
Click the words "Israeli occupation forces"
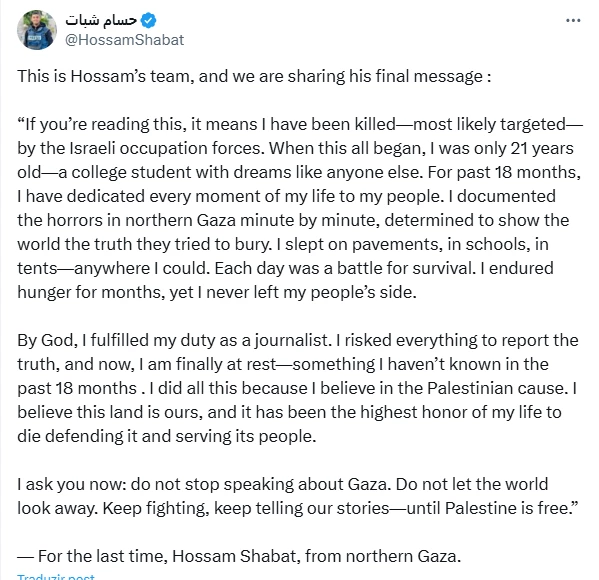tap(167, 148)
